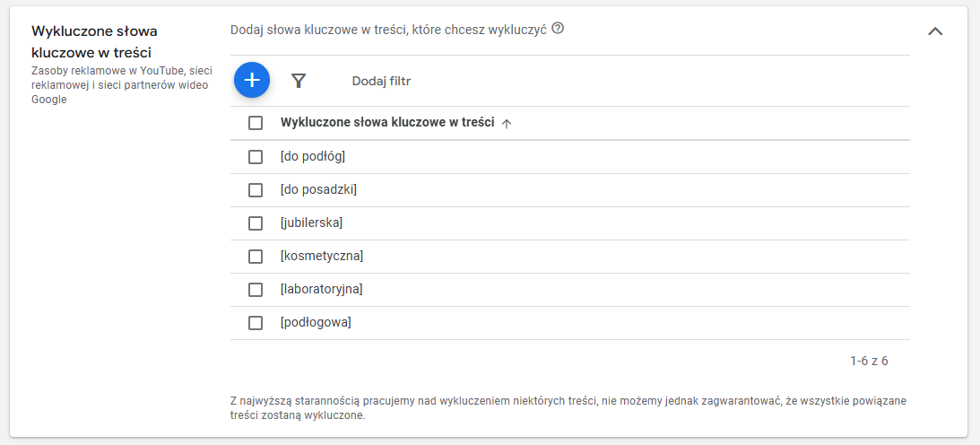Click the sort arrow in column header
This screenshot has height=445, width=980.
click(507, 124)
